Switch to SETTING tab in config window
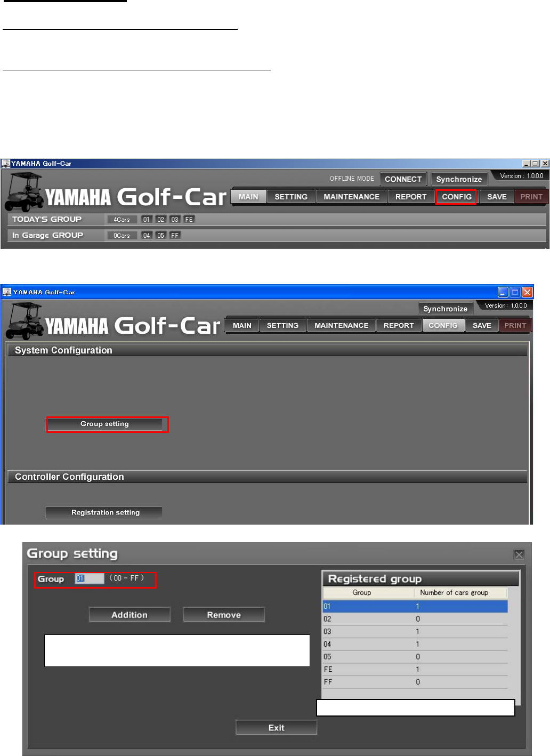 coord(282,325)
